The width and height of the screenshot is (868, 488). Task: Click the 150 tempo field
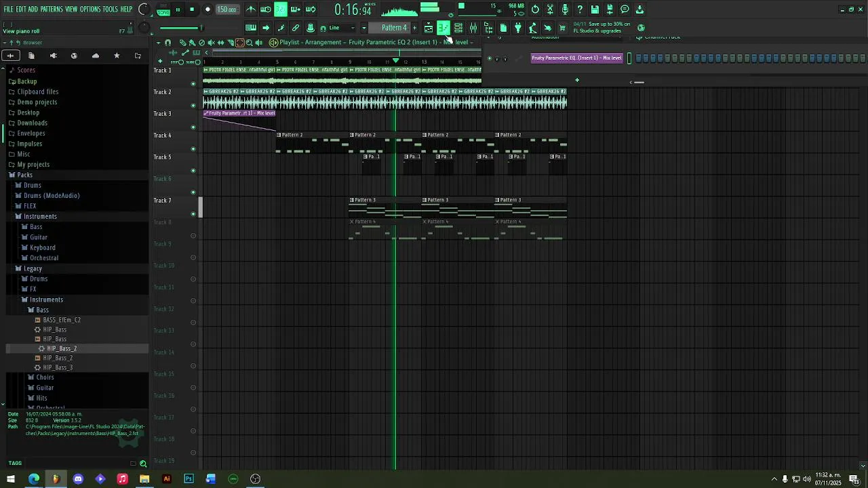point(226,9)
